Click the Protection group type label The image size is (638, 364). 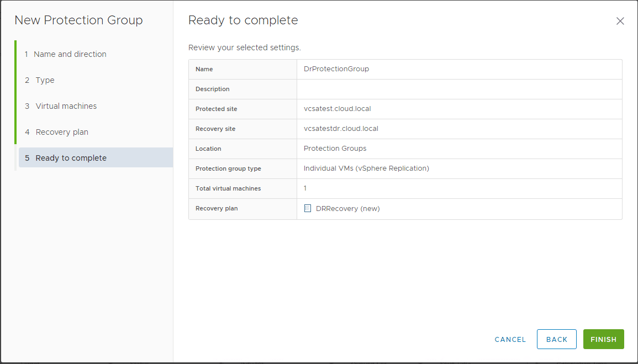coord(228,168)
